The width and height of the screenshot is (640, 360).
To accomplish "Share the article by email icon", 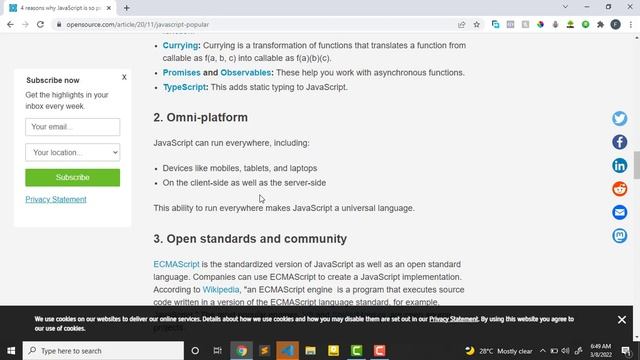I will [x=620, y=212].
